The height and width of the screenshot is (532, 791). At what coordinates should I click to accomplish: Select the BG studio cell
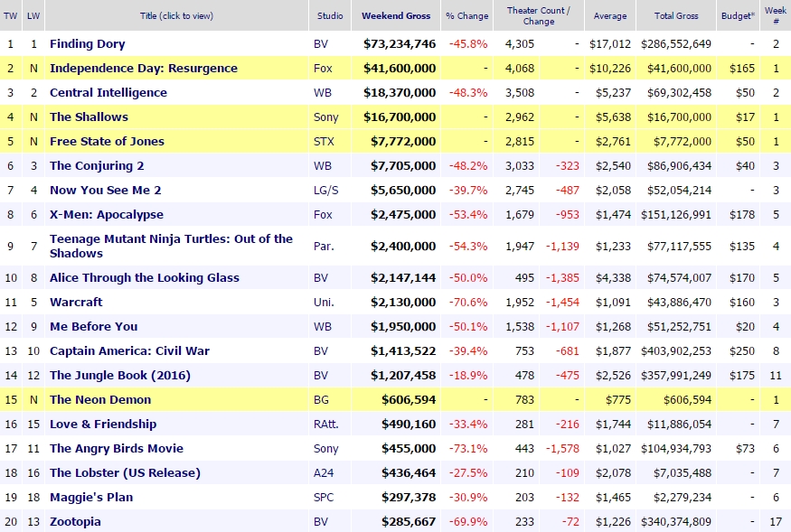[x=321, y=400]
